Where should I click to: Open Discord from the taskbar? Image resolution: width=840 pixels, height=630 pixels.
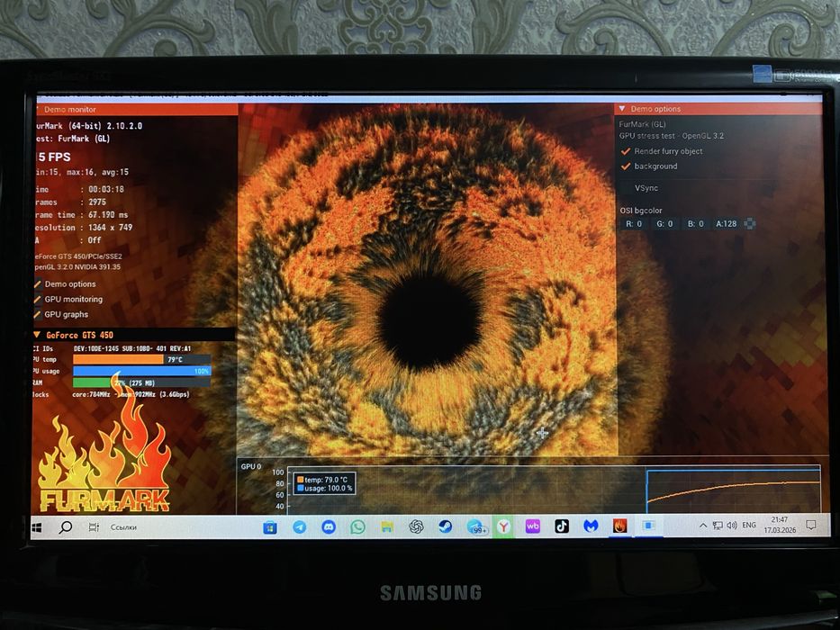pos(329,527)
